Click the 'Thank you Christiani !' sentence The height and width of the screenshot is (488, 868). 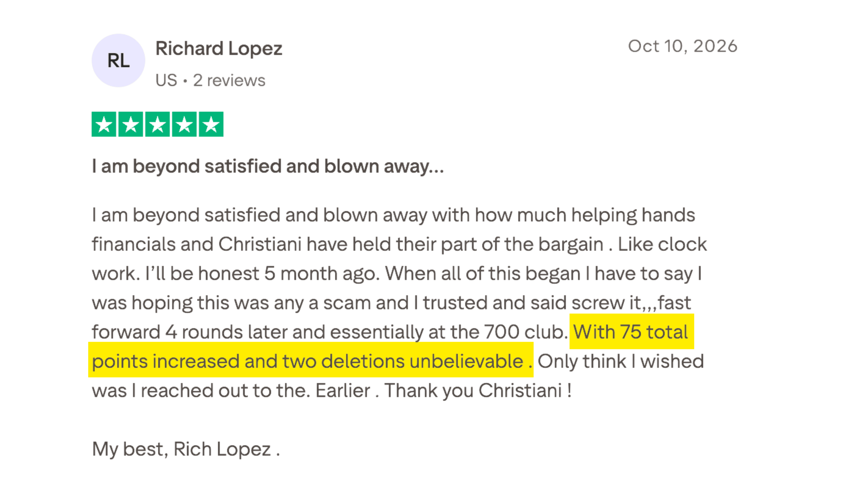478,391
